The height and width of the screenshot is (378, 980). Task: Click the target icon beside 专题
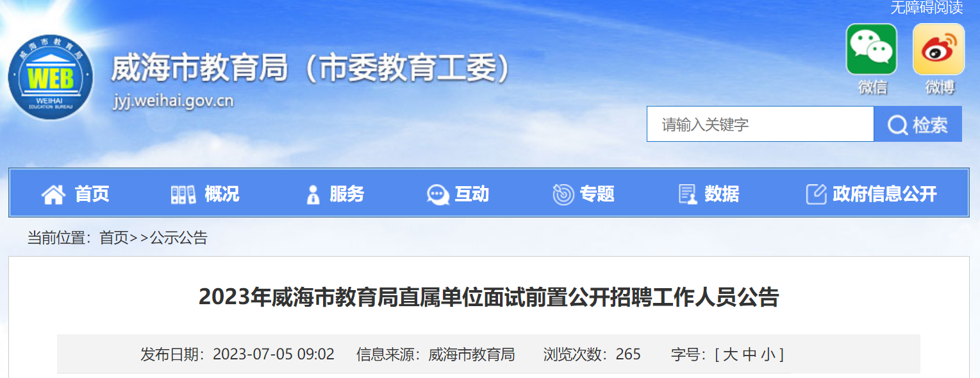click(x=563, y=194)
